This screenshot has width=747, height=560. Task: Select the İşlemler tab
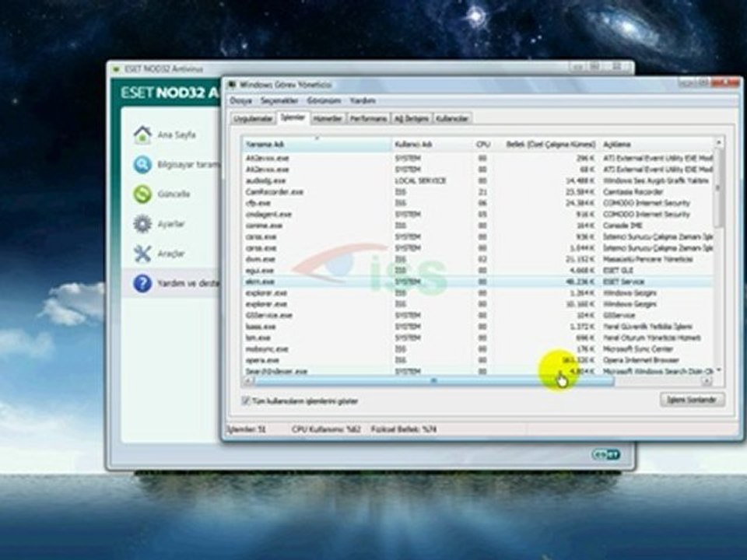coord(293,117)
